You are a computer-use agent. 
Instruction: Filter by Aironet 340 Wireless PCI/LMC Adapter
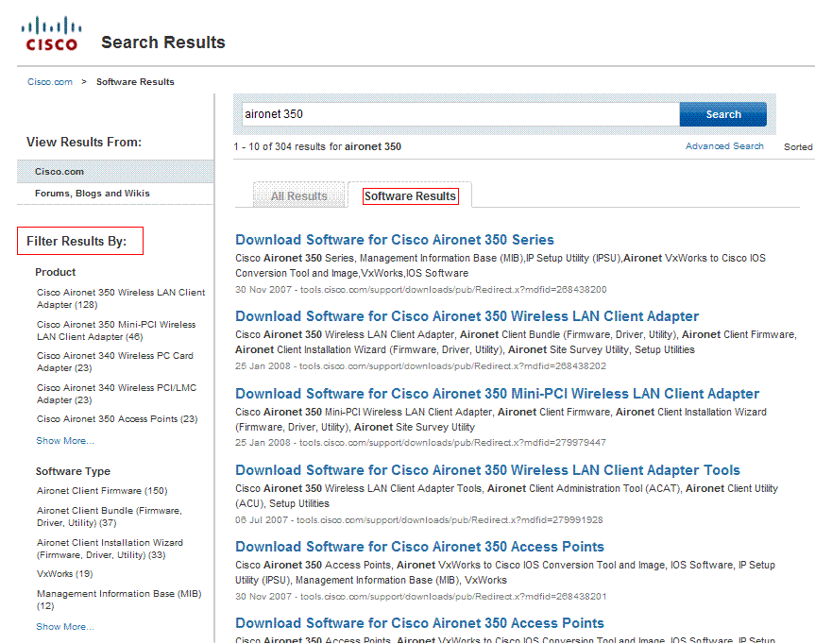(x=116, y=394)
